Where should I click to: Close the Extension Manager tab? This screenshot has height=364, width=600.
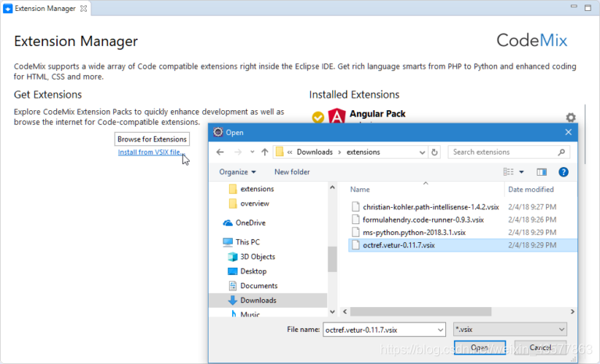click(84, 9)
